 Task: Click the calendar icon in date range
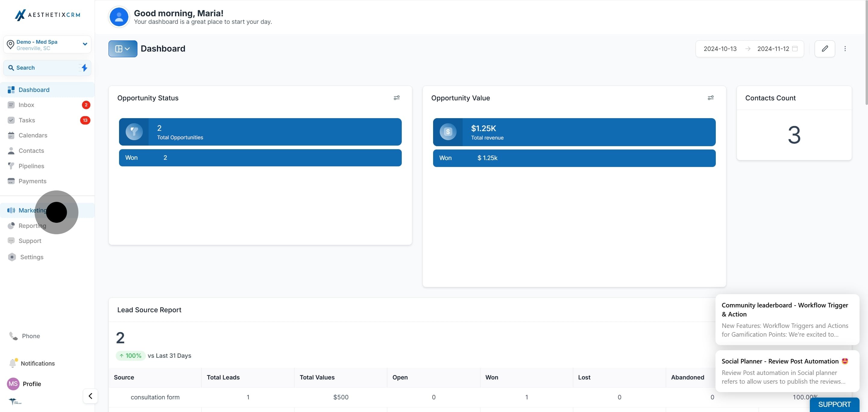pos(794,49)
